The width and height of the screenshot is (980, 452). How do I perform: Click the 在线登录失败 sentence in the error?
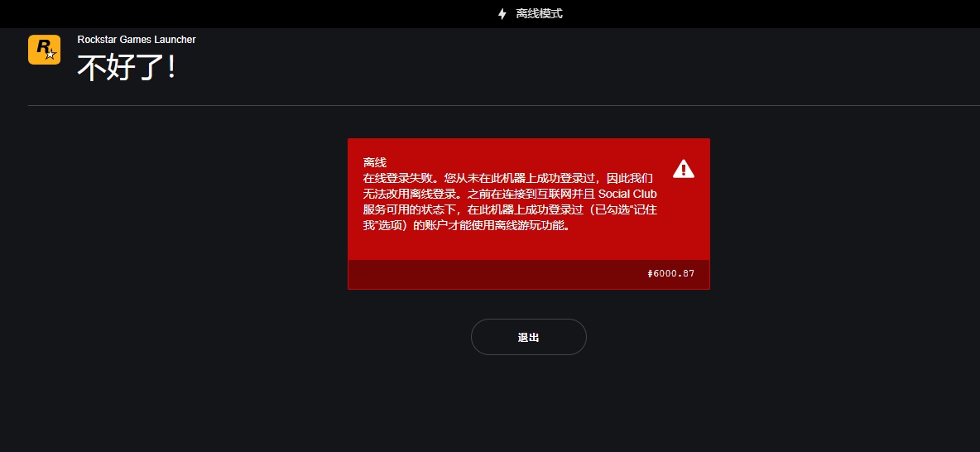point(397,178)
